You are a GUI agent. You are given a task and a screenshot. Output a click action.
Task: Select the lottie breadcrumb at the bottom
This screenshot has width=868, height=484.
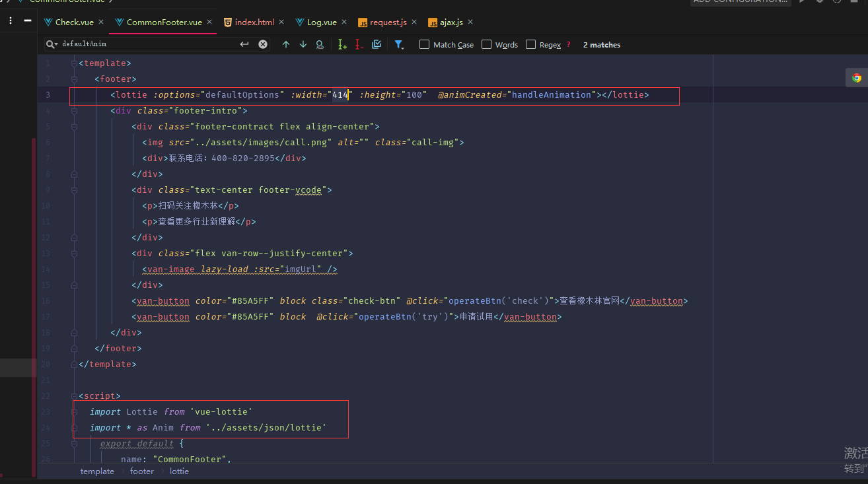pos(179,471)
